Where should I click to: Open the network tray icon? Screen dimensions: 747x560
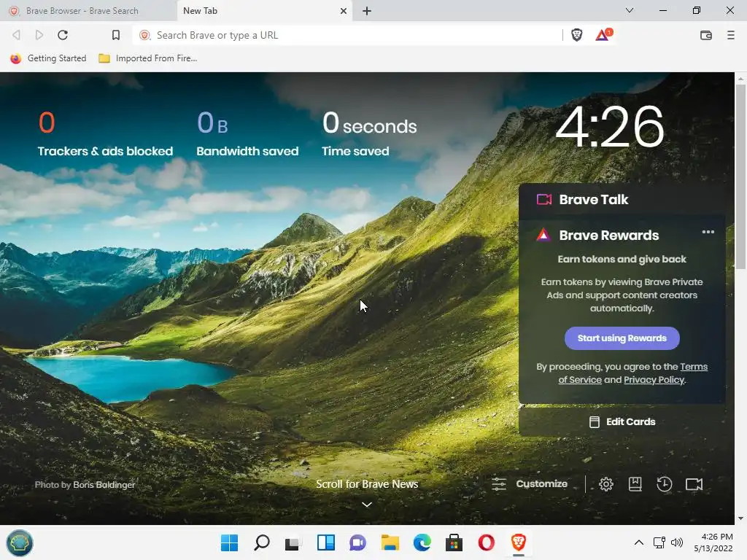click(x=659, y=542)
